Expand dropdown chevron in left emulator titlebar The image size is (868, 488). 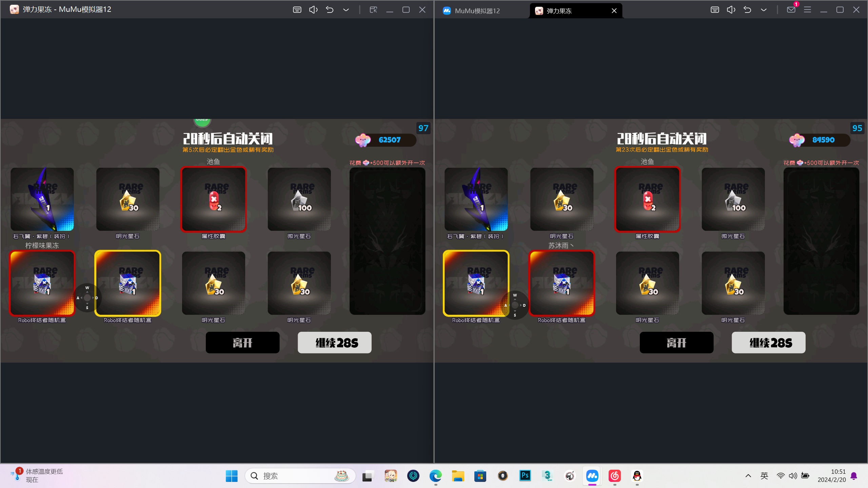click(346, 9)
